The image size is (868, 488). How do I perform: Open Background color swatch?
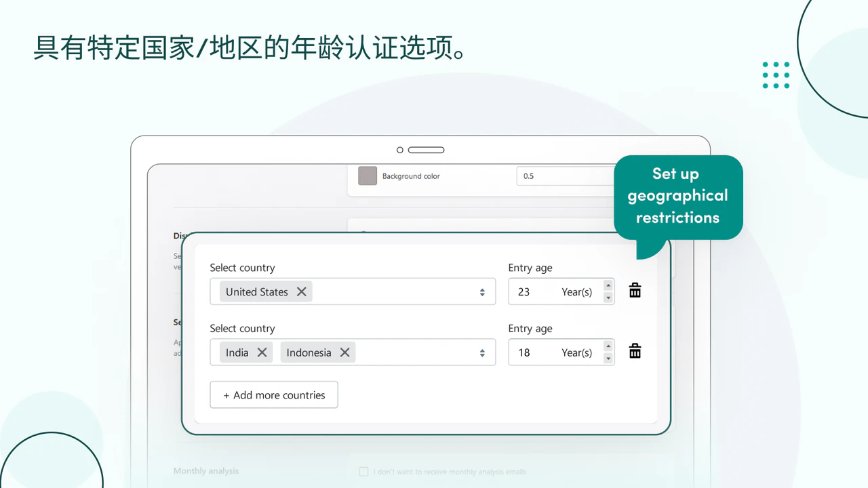click(368, 176)
